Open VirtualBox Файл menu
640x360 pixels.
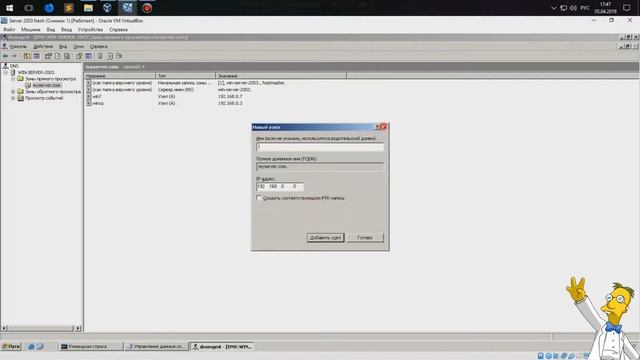[x=9, y=29]
